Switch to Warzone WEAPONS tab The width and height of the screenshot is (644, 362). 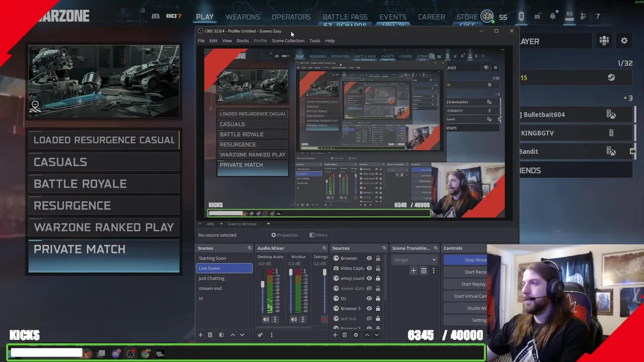click(243, 17)
